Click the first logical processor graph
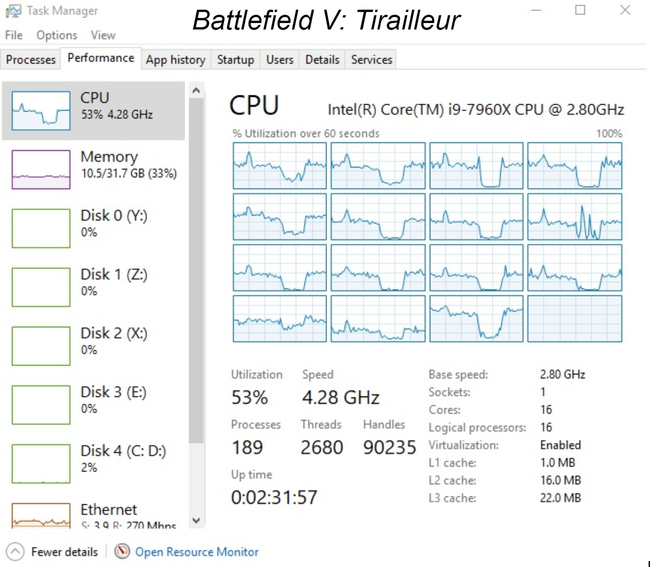Viewport: 650px width, 567px height. 280,166
